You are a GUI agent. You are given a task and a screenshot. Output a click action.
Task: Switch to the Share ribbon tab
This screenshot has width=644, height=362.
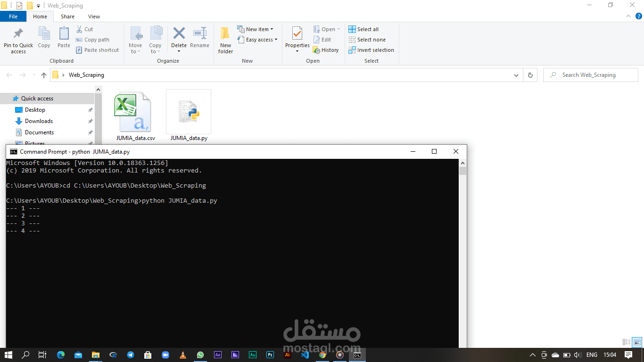(67, 16)
